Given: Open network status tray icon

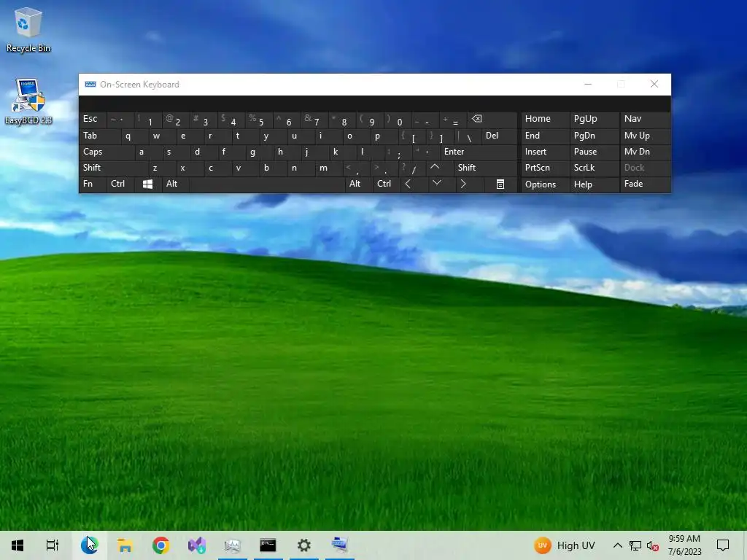Looking at the screenshot, I should pos(635,545).
